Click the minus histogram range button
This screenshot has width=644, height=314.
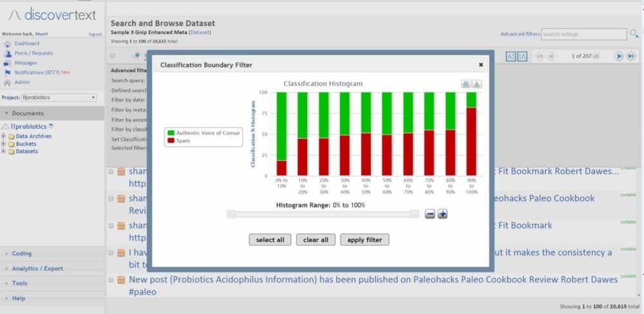pos(430,214)
